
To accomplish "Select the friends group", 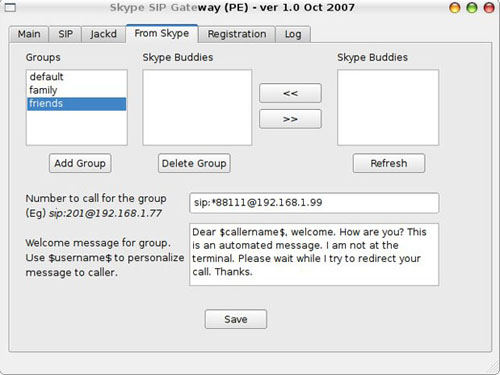I will click(76, 104).
